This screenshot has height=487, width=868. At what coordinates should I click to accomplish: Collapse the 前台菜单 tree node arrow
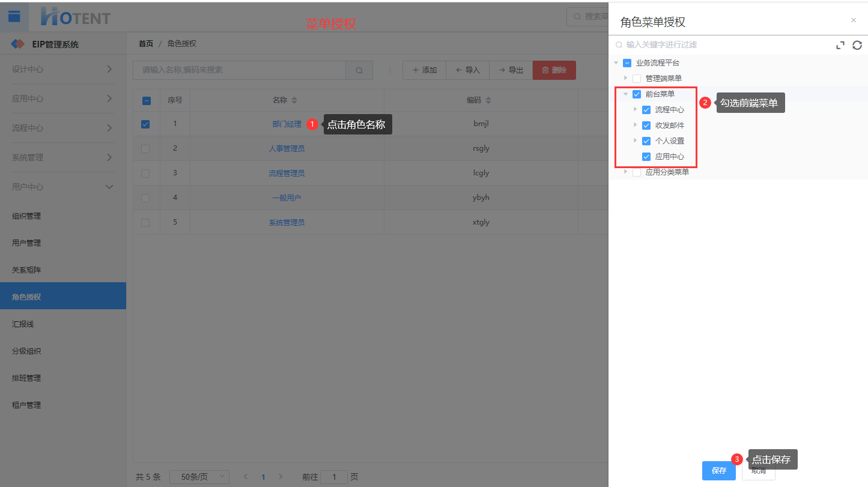626,94
